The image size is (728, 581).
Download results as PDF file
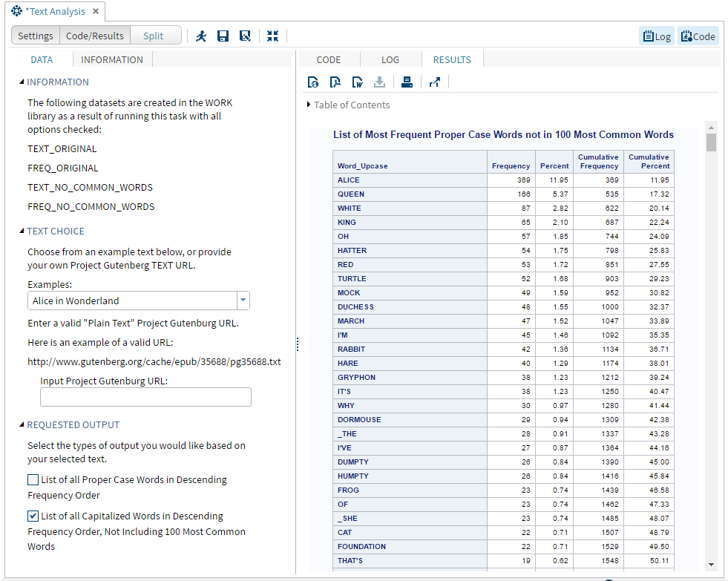pyautogui.click(x=335, y=82)
